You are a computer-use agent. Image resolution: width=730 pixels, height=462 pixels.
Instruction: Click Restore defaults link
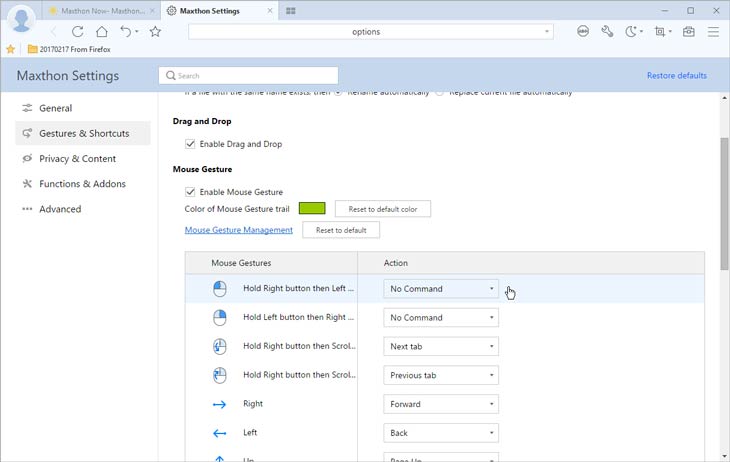(676, 75)
